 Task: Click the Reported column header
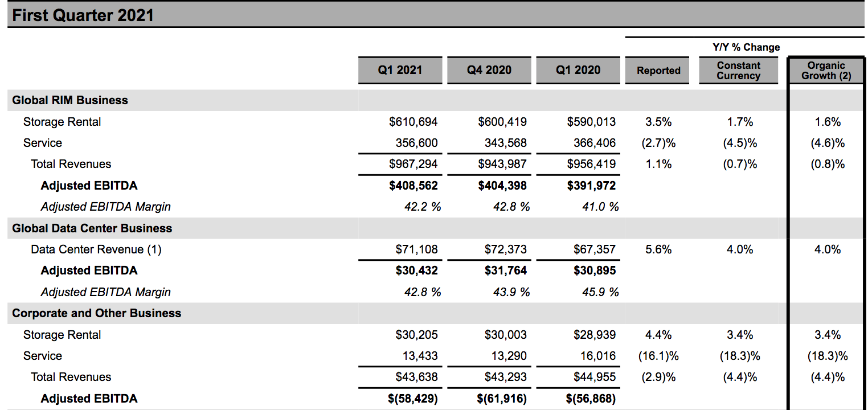(x=658, y=71)
